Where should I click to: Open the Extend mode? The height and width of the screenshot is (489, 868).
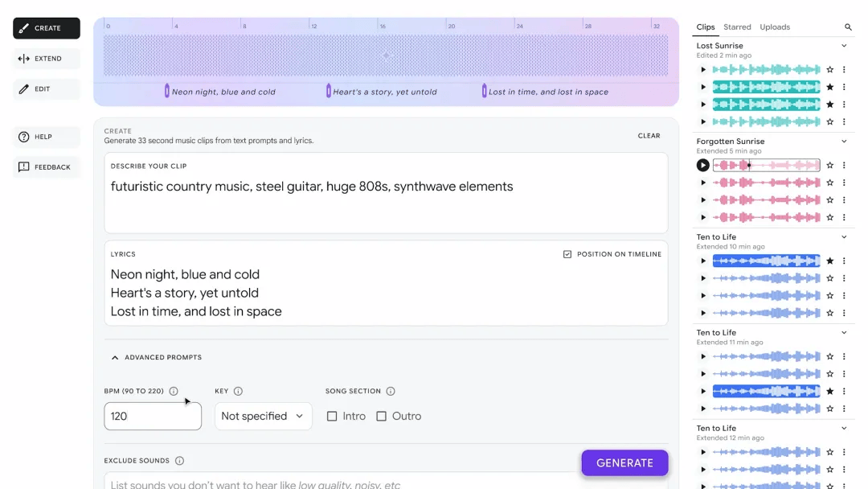click(47, 59)
